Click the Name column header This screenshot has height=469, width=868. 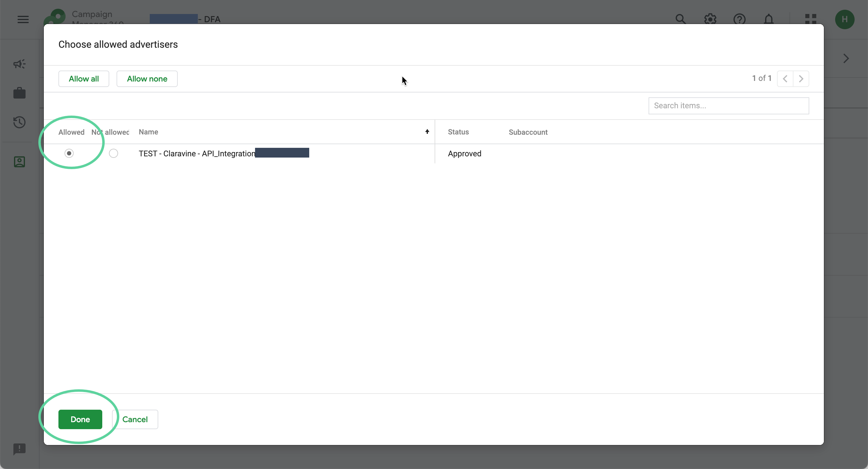coord(148,132)
